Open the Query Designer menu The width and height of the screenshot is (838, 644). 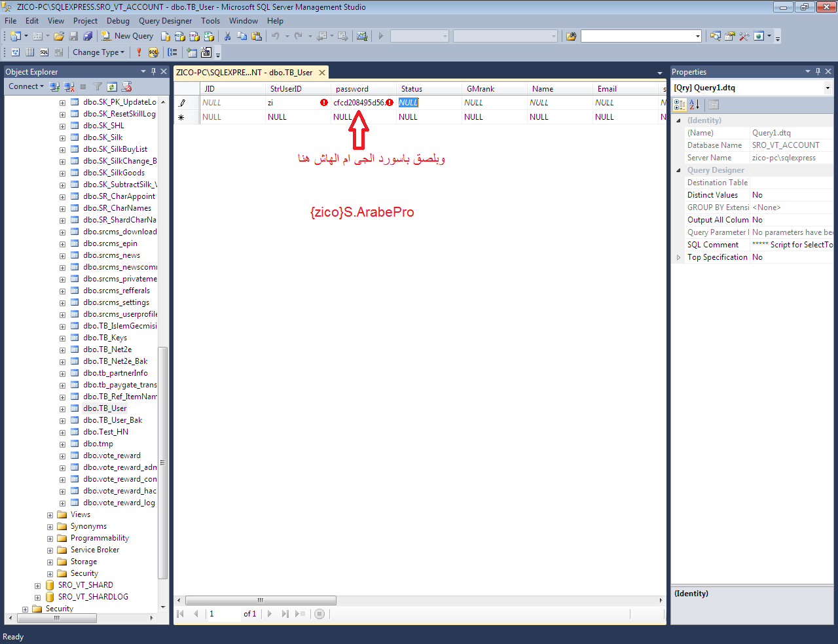165,21
